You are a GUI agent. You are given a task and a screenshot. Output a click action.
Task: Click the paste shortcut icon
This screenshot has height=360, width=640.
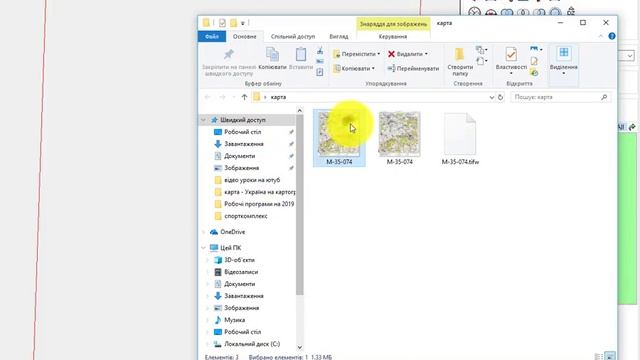pyautogui.click(x=320, y=72)
